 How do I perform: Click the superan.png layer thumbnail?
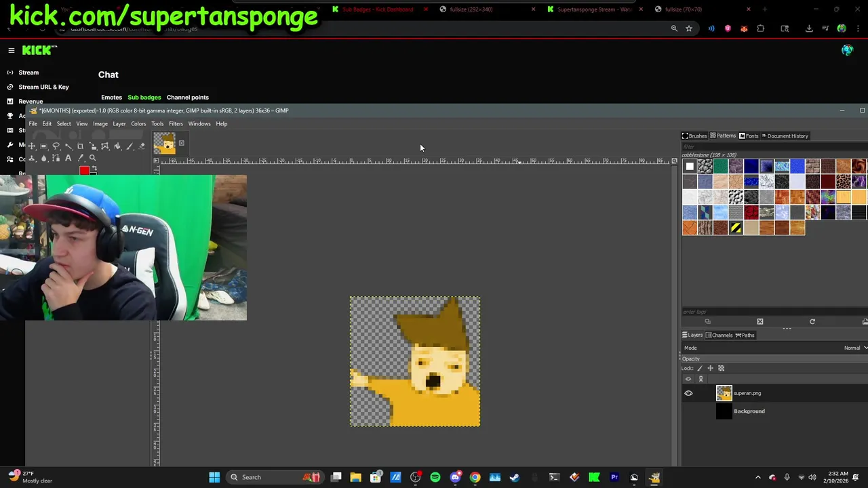point(724,393)
